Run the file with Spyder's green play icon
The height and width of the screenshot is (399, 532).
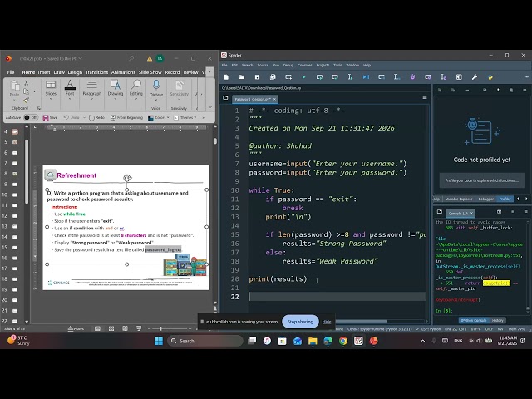[303, 77]
